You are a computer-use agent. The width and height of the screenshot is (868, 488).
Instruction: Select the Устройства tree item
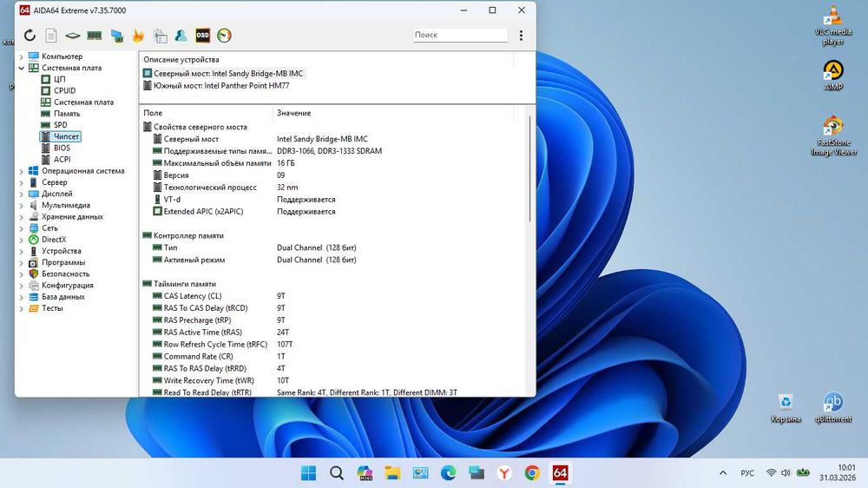(62, 251)
